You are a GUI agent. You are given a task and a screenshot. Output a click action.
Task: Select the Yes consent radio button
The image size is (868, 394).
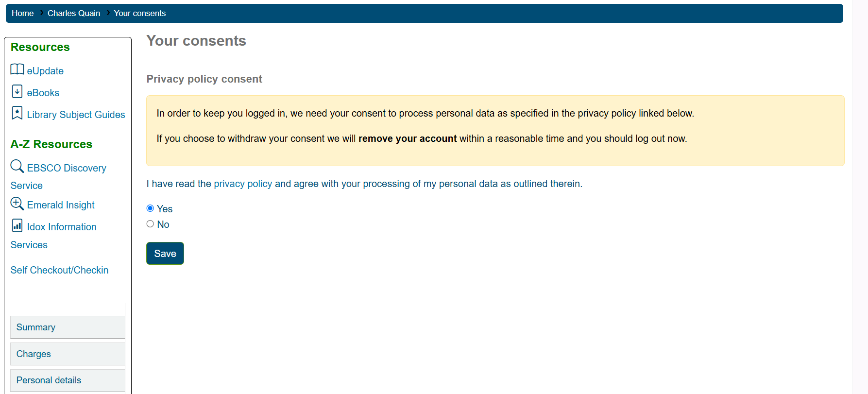(151, 208)
